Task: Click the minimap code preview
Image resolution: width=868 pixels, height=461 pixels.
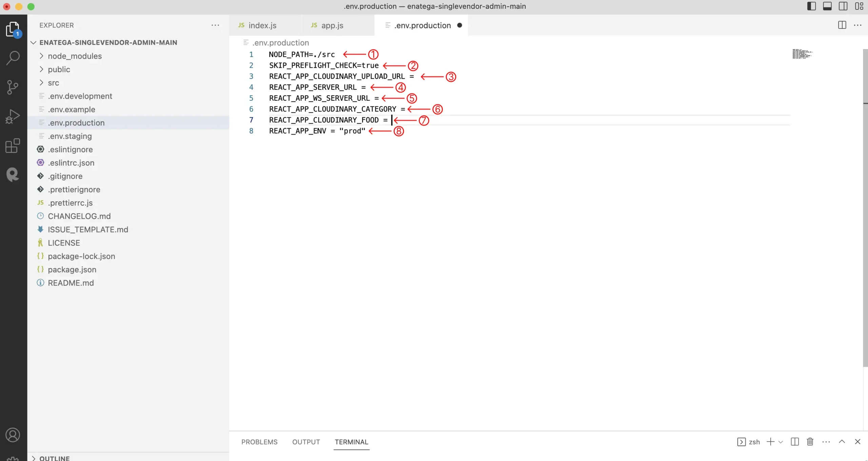Action: point(802,54)
